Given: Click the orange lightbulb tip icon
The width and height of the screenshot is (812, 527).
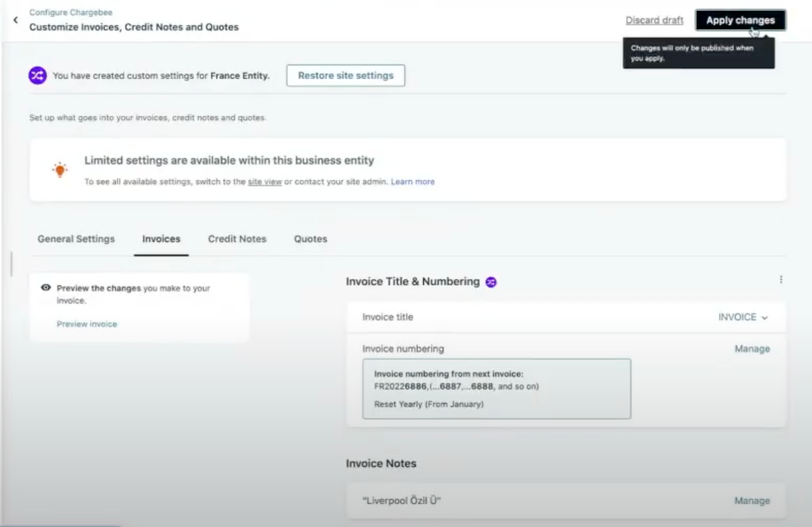Looking at the screenshot, I should (x=60, y=170).
